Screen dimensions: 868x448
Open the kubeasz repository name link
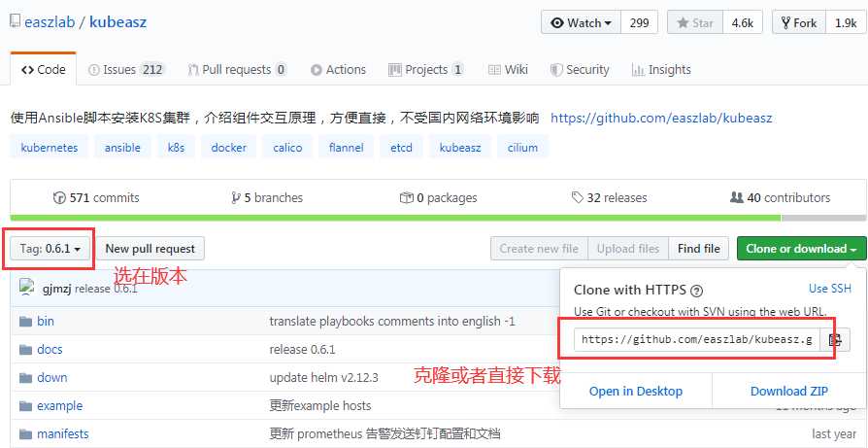click(x=117, y=22)
